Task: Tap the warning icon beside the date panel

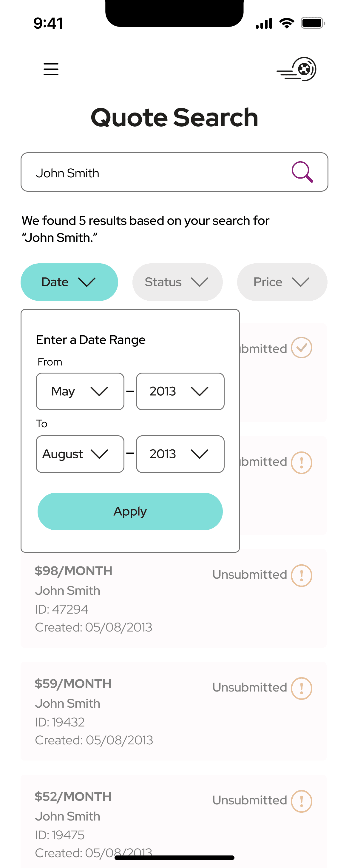Action: point(301,462)
